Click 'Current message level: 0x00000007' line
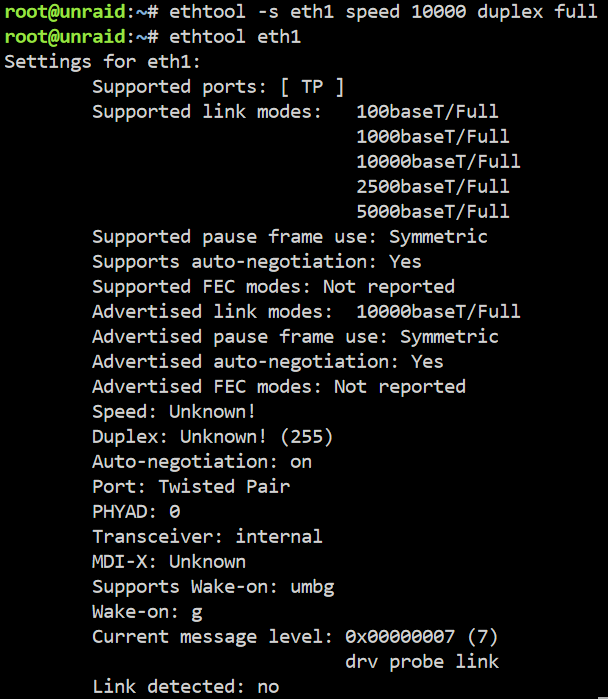The height and width of the screenshot is (699, 608). click(295, 637)
